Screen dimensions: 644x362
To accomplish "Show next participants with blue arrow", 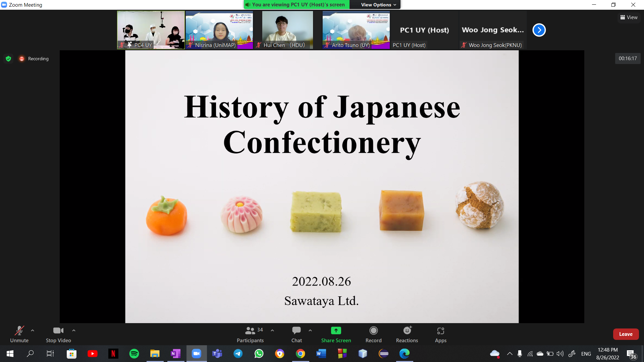I will pyautogui.click(x=539, y=30).
